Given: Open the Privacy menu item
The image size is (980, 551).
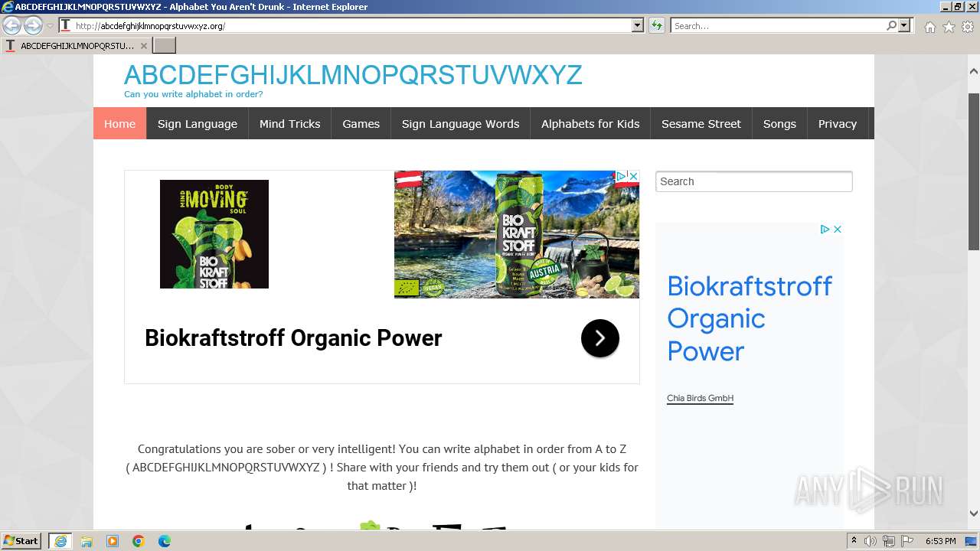Looking at the screenshot, I should pyautogui.click(x=837, y=124).
